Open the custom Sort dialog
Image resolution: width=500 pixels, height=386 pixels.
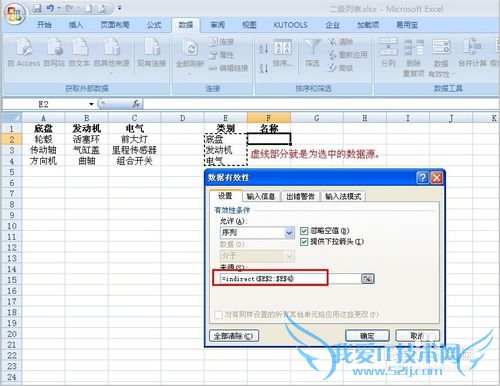283,53
